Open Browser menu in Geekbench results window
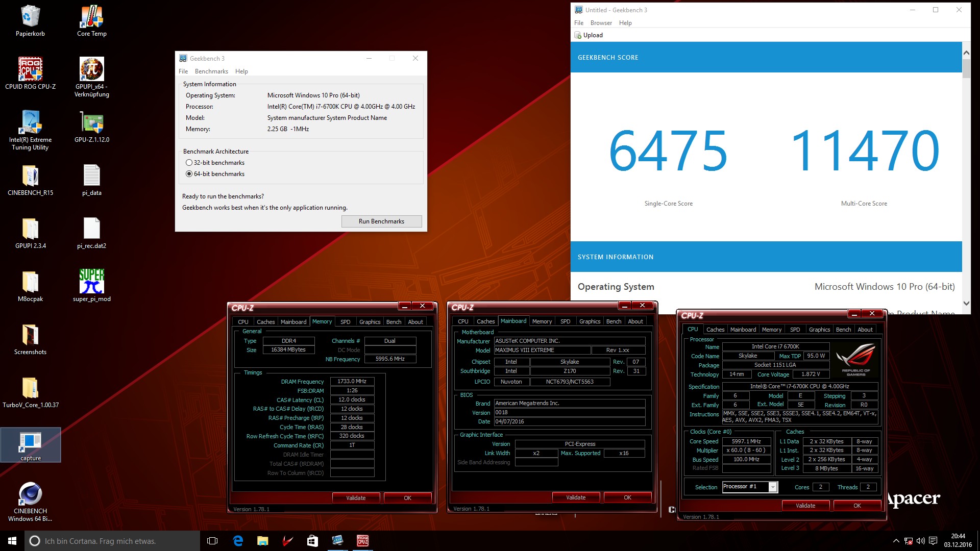 click(601, 23)
